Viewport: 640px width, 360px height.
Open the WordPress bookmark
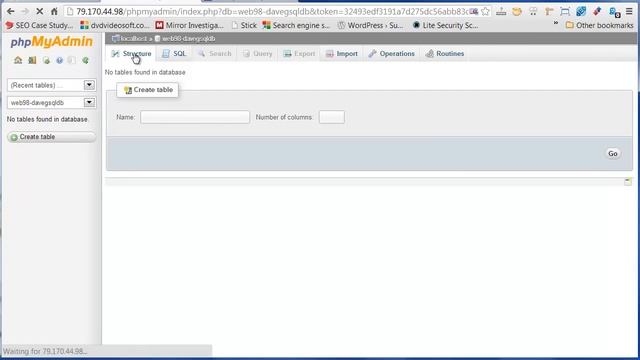click(x=371, y=25)
